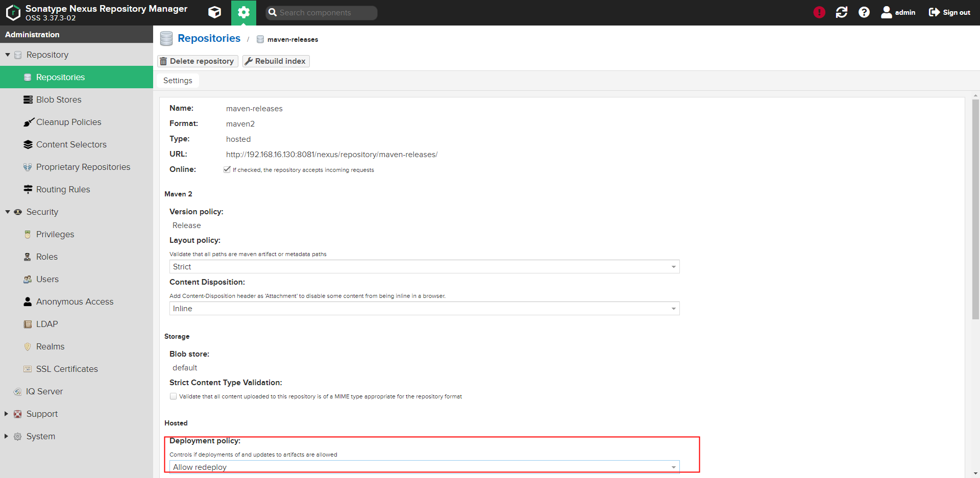Open the help question mark icon

[x=864, y=12]
